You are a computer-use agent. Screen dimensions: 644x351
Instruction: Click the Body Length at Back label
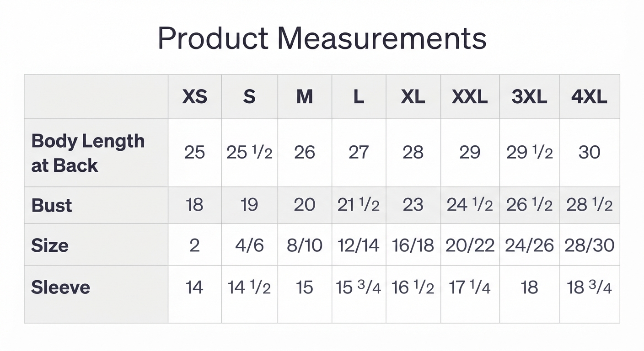pyautogui.click(x=88, y=153)
